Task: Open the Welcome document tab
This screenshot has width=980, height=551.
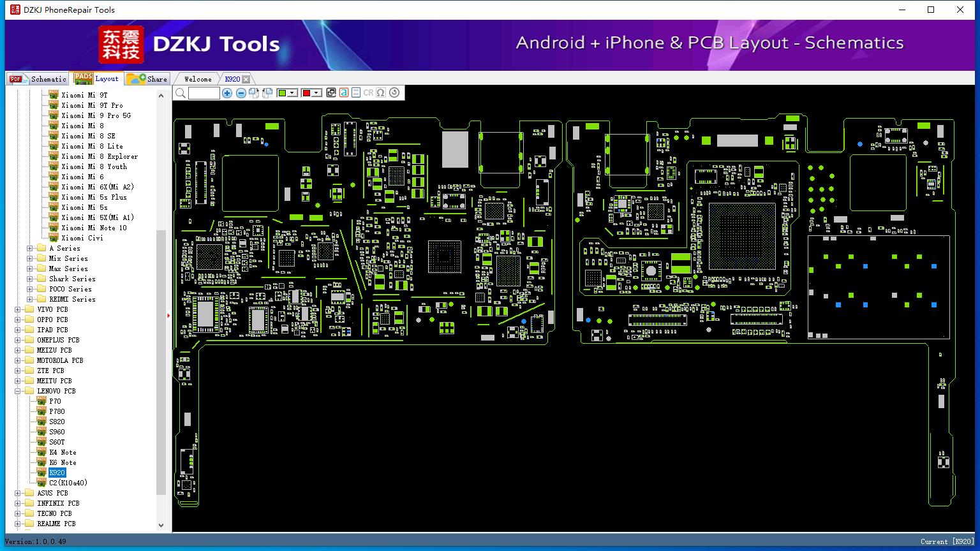Action: [x=198, y=79]
